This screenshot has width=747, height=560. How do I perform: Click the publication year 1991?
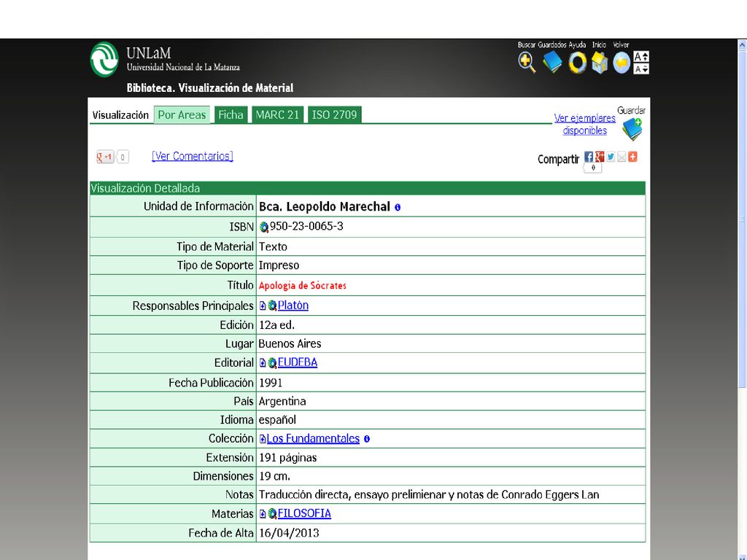[271, 383]
